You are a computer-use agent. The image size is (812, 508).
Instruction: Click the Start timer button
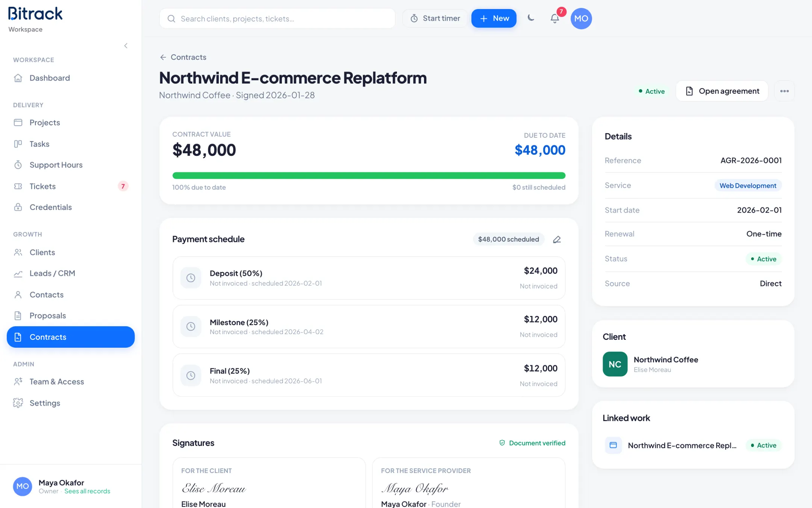coord(435,18)
